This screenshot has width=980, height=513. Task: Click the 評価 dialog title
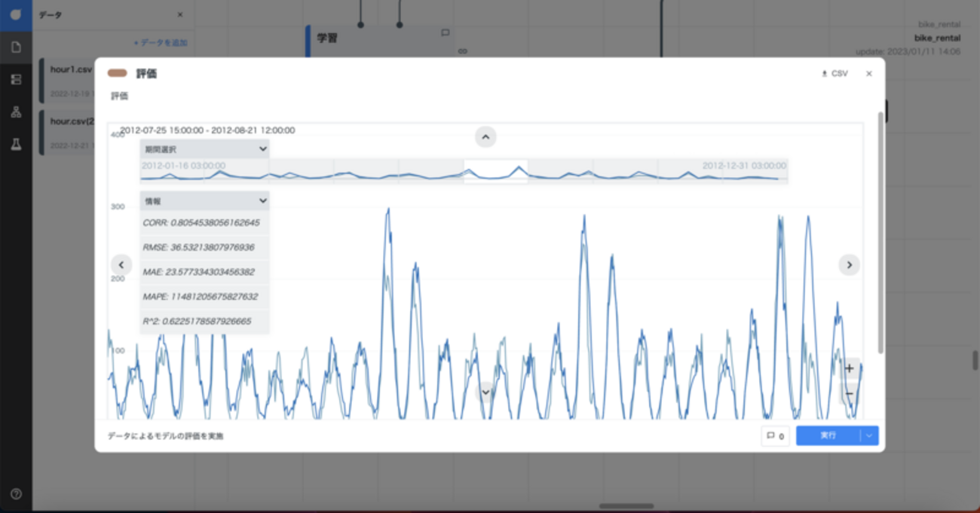[x=146, y=74]
